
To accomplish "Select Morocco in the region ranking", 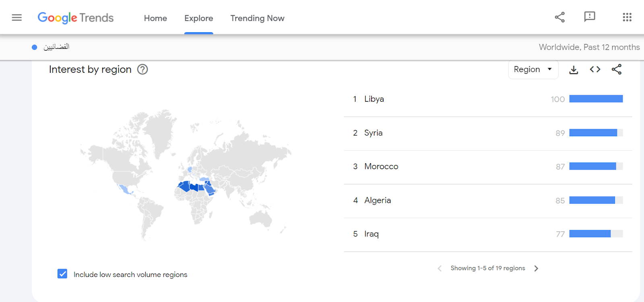I will point(381,166).
